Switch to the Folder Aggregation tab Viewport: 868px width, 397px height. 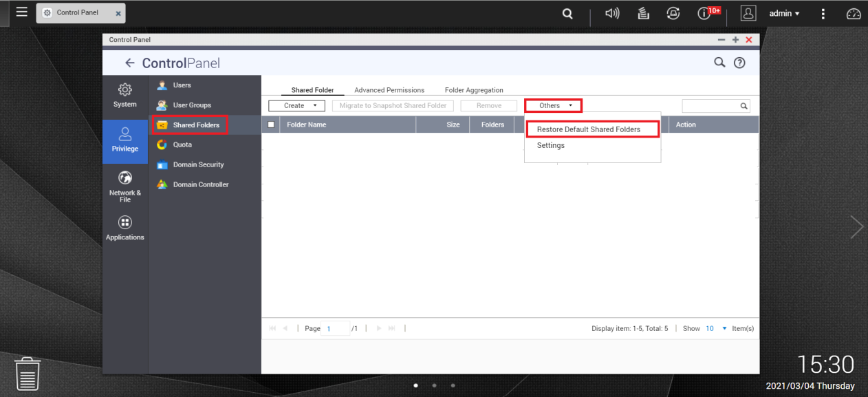tap(474, 90)
